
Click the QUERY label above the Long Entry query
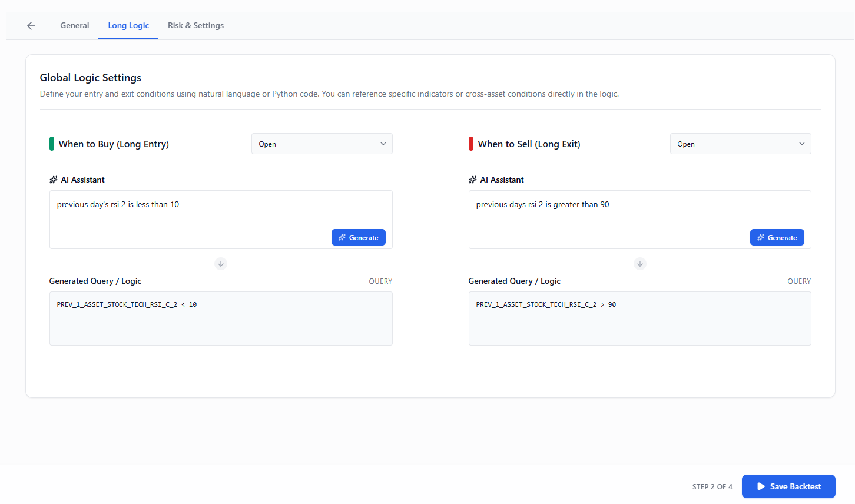[x=380, y=281]
